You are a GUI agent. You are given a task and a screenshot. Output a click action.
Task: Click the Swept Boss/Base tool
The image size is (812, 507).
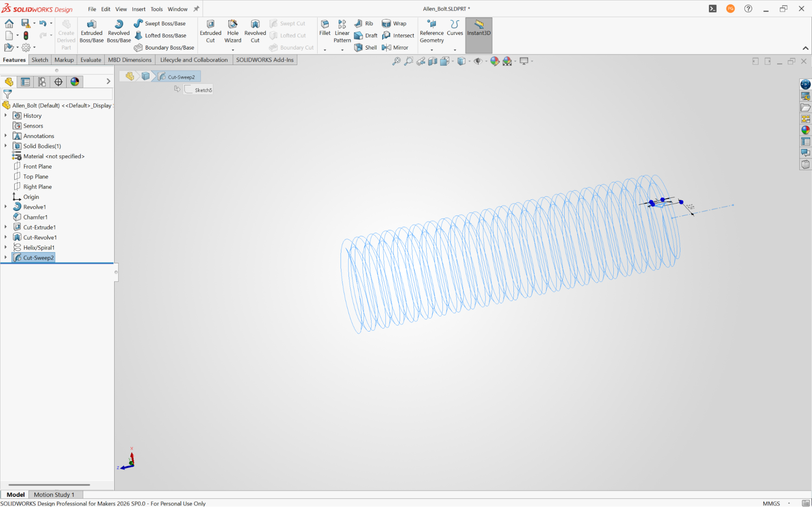160,24
